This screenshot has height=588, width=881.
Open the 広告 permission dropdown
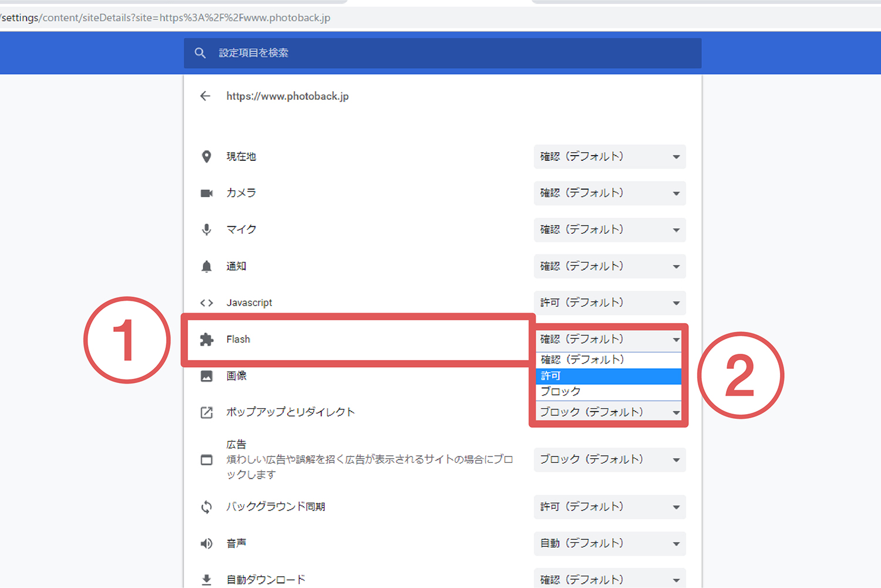pyautogui.click(x=610, y=459)
